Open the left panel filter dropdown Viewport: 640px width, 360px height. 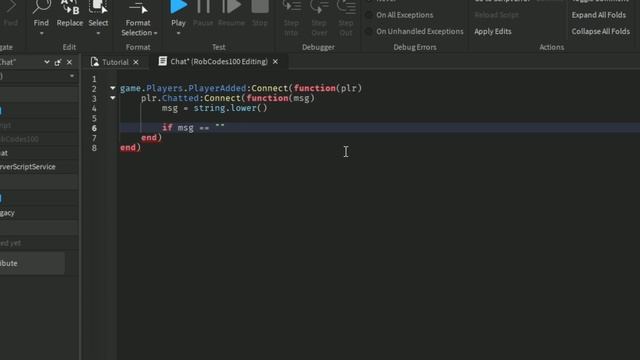pos(72,76)
